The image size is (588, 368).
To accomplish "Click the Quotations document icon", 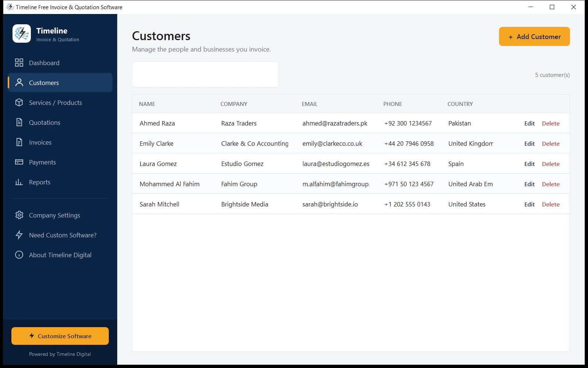I will point(19,122).
